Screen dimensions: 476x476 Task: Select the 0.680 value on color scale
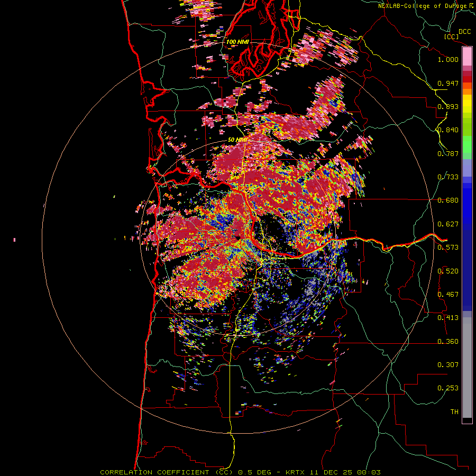[x=448, y=200]
